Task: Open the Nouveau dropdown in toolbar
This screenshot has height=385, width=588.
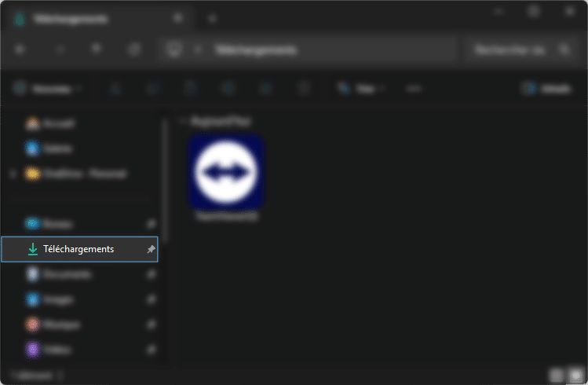Action: [49, 89]
